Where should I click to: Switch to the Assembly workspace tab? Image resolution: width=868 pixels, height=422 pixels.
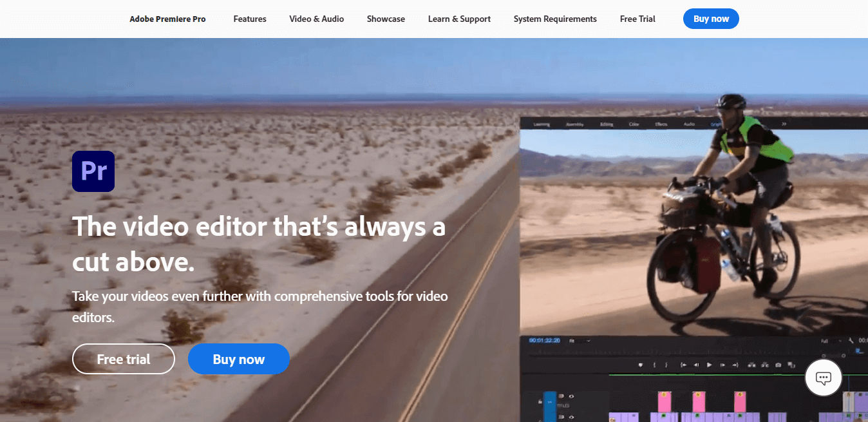574,124
